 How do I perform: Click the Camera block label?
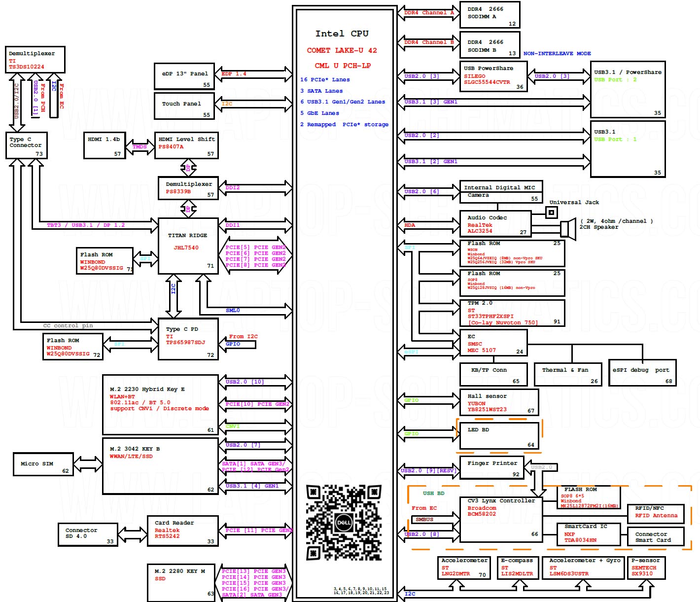click(x=478, y=195)
